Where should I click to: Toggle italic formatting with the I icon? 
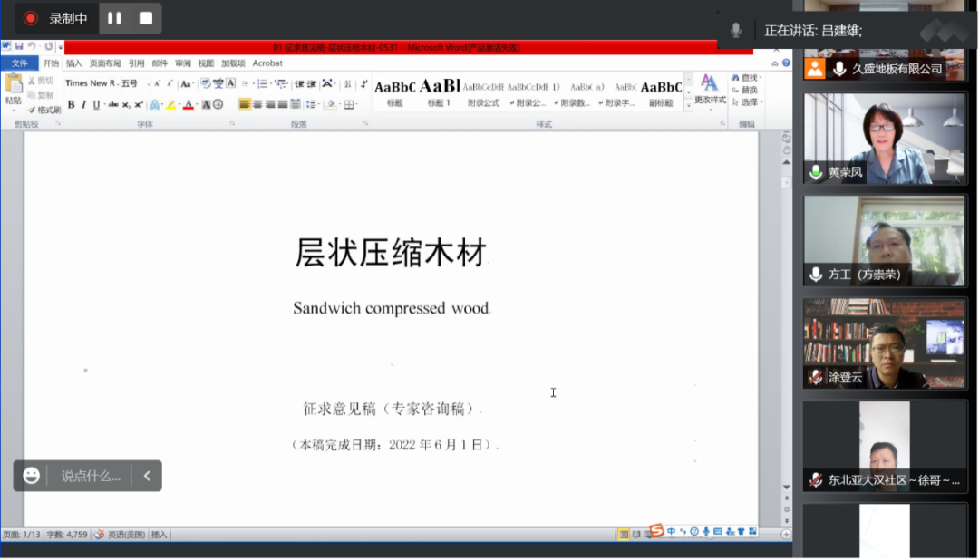tap(84, 104)
